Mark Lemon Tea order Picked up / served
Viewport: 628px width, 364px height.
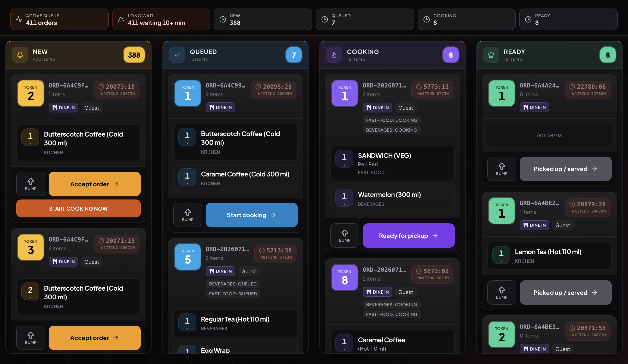coord(566,293)
